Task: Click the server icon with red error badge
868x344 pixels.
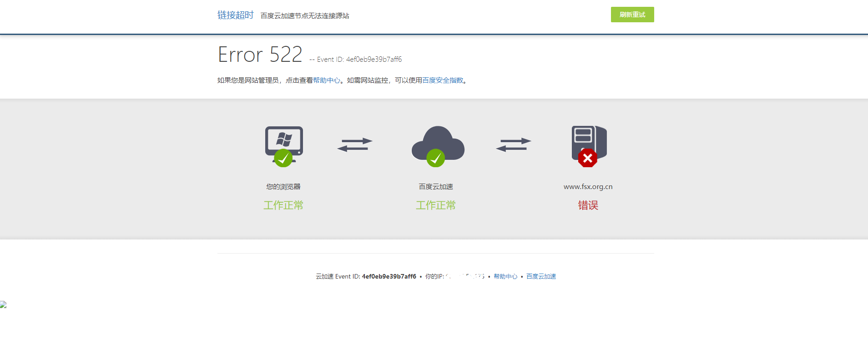Action: [589, 146]
